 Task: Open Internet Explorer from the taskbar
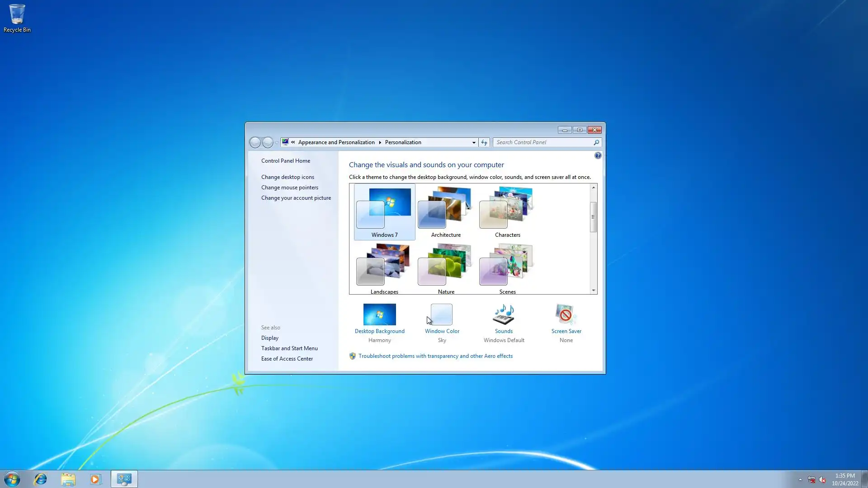coord(41,479)
